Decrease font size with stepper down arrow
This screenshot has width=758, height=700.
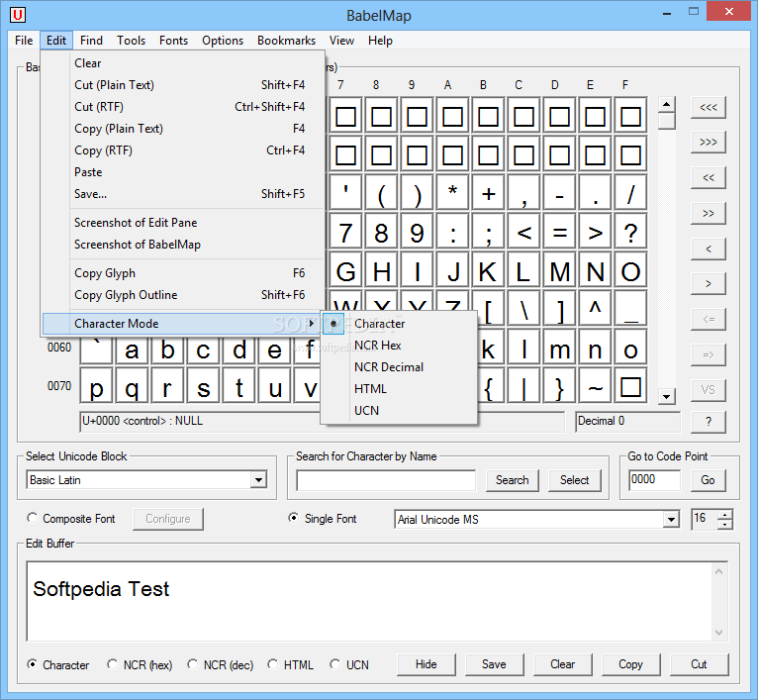pyautogui.click(x=724, y=525)
